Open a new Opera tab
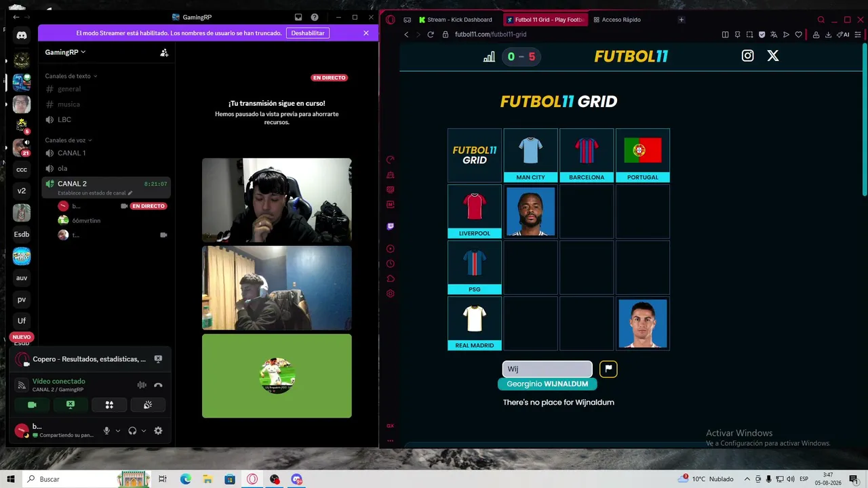The height and width of the screenshot is (488, 868). pos(682,20)
